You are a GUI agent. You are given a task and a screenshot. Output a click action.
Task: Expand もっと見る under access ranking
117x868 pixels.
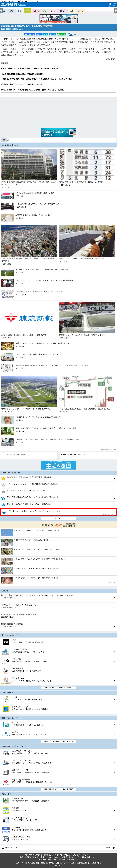[59, 518]
